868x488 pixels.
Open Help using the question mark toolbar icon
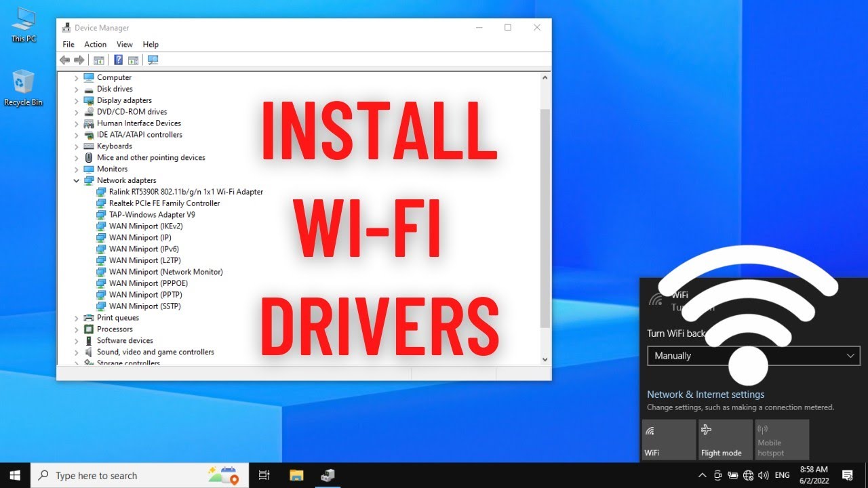(x=118, y=60)
